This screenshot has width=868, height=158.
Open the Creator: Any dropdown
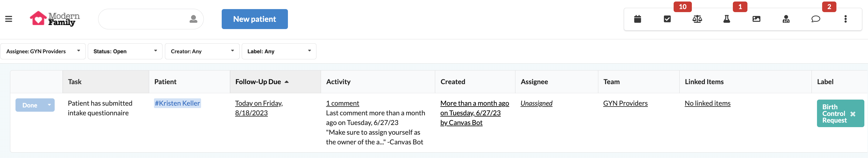coord(202,51)
